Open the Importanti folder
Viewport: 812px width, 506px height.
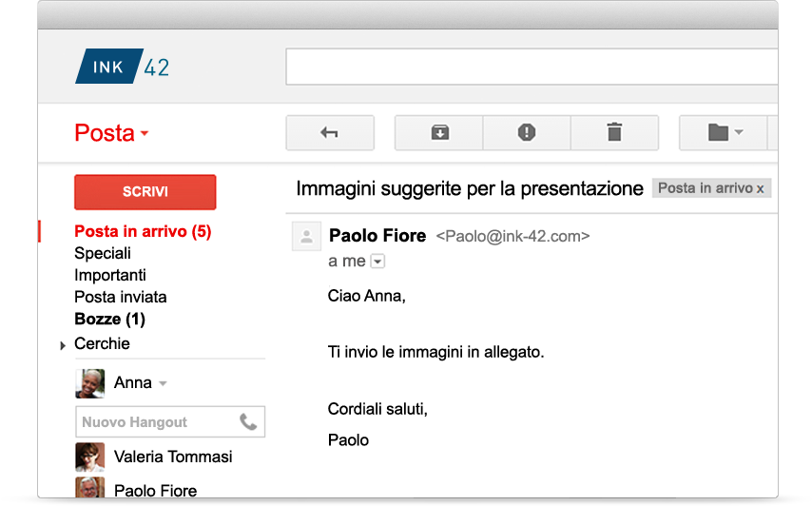110,275
